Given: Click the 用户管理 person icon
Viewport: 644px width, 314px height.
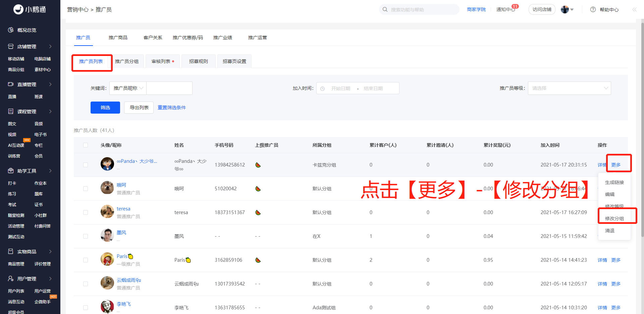Looking at the screenshot, I should pos(11,278).
